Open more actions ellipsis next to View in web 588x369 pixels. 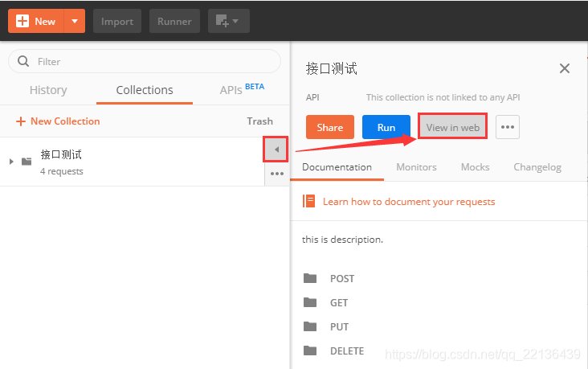508,127
